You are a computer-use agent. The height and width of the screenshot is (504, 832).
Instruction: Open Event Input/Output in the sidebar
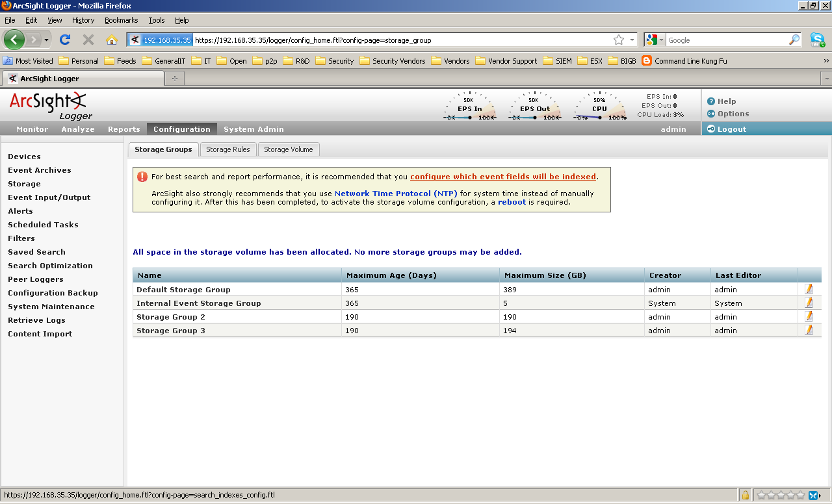click(49, 197)
